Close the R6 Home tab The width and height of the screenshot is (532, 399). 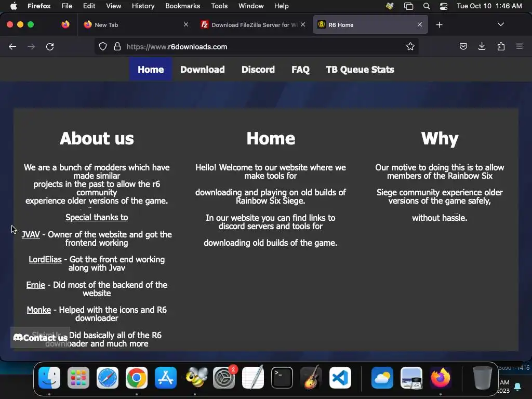click(420, 24)
